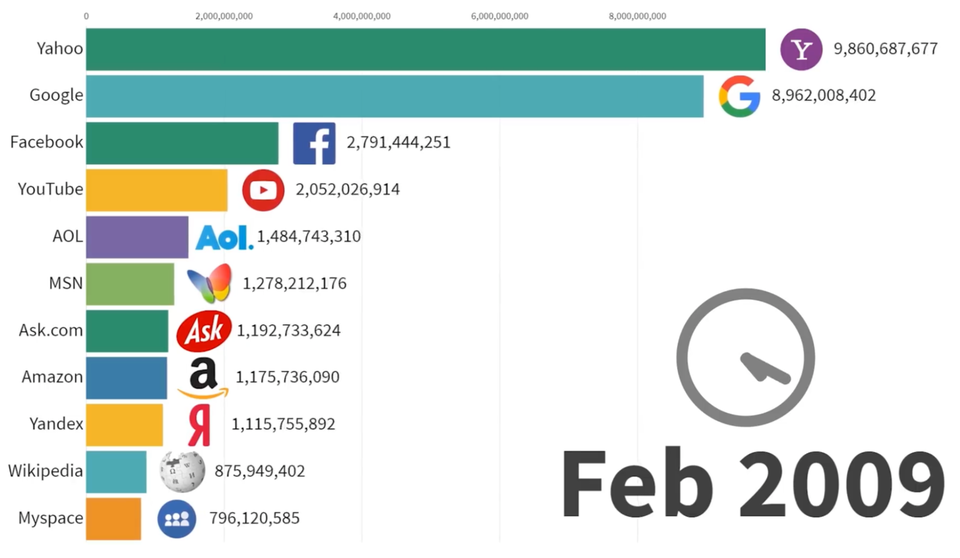Image resolution: width=960 pixels, height=558 pixels.
Task: Click the Google G logo
Action: coord(740,96)
